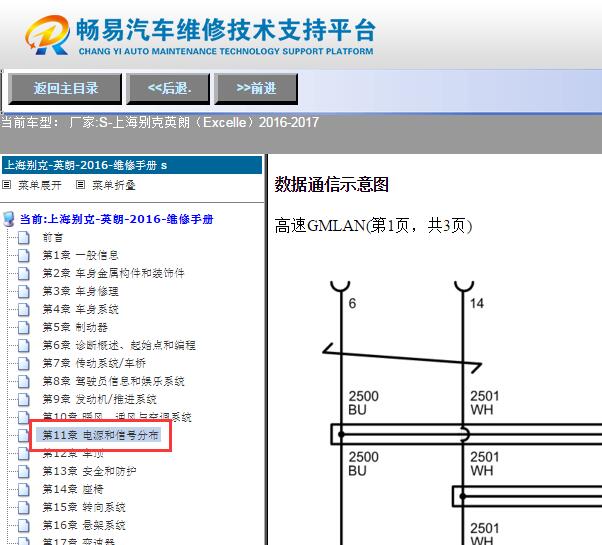602x545 pixels.
Task: Click the page icon beside 前言
Action: [x=23, y=238]
